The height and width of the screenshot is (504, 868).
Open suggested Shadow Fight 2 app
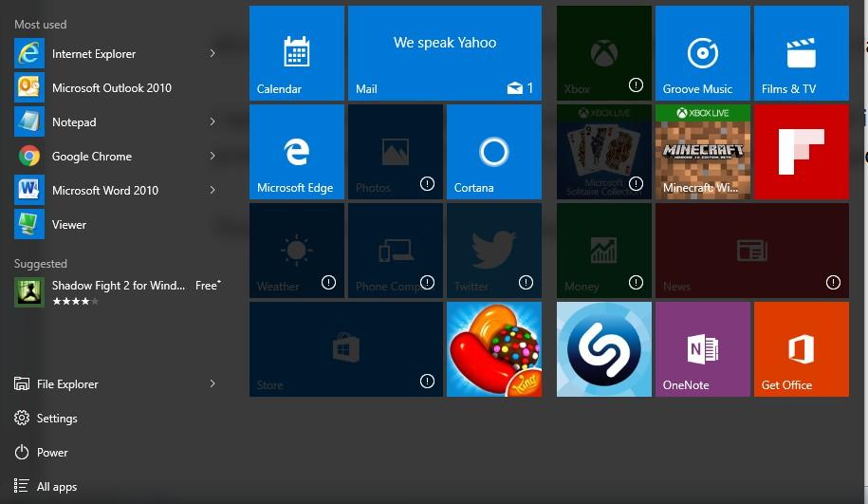[118, 293]
